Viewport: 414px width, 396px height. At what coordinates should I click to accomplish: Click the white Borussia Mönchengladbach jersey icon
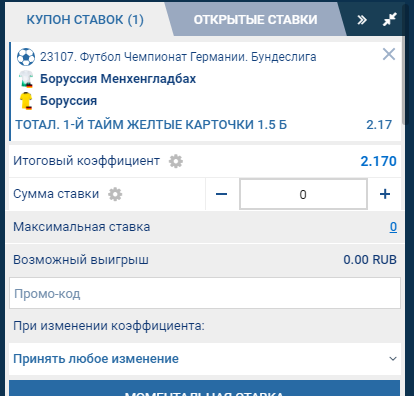coord(26,79)
